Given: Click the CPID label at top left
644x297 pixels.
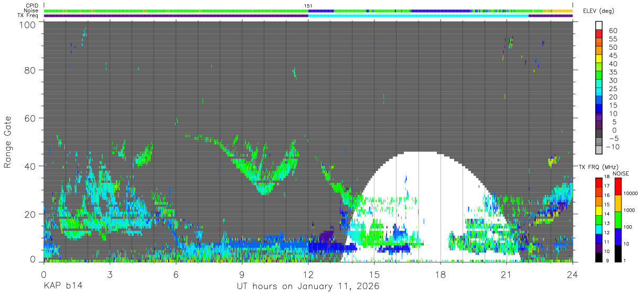Looking at the screenshot, I should (32, 6).
